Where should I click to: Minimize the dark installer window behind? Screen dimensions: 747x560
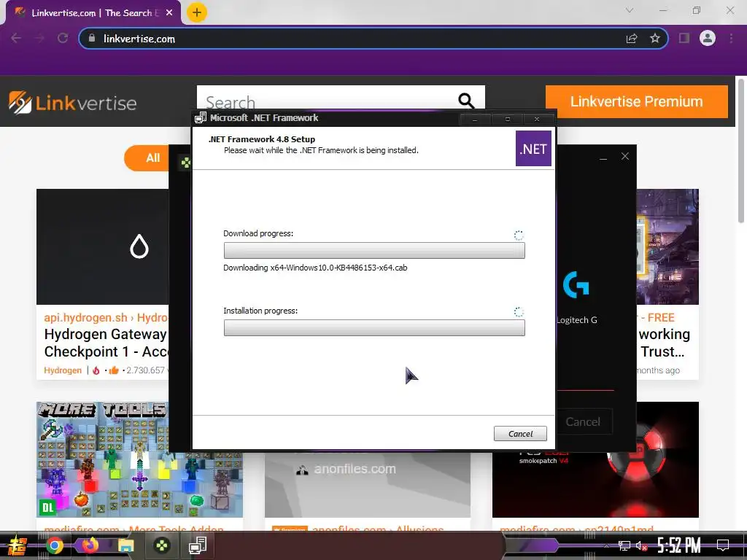[603, 158]
